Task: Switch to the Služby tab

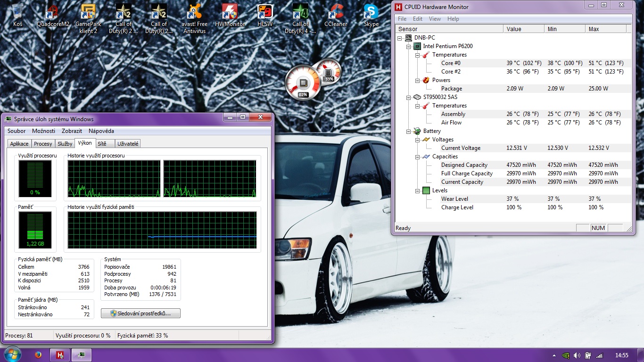Action: coord(65,144)
